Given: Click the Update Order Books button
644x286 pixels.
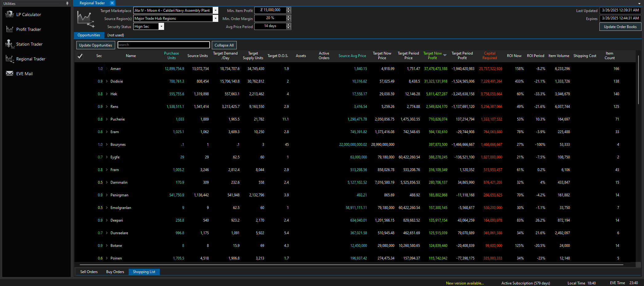Looking at the screenshot, I should pos(620,27).
